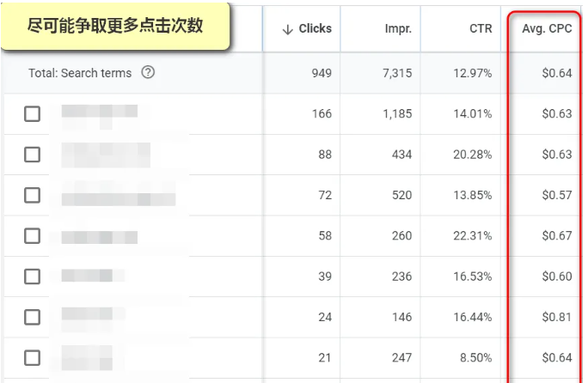Open the blurred search term with 72 clicks

pos(118,195)
